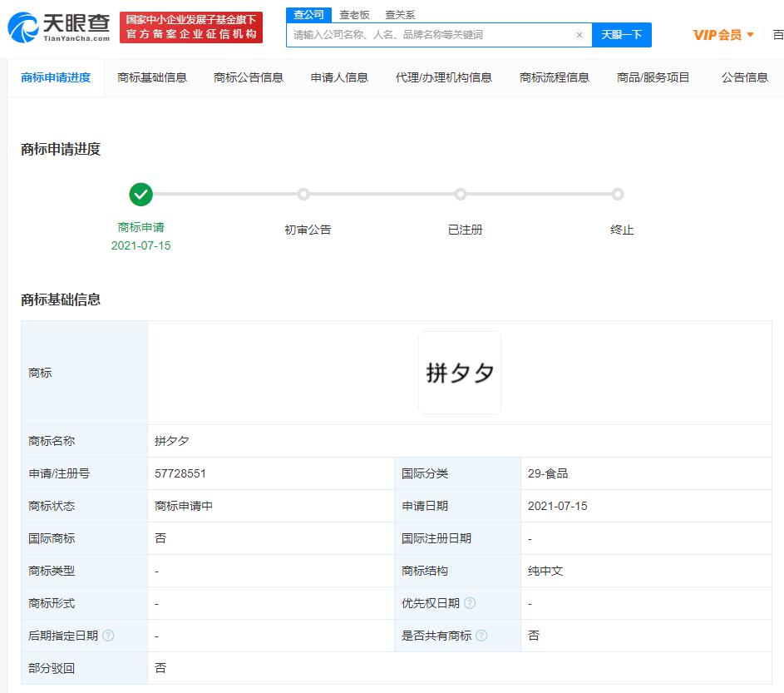
Task: Open the help icon beside 优先权日期
Action: pyautogui.click(x=471, y=603)
